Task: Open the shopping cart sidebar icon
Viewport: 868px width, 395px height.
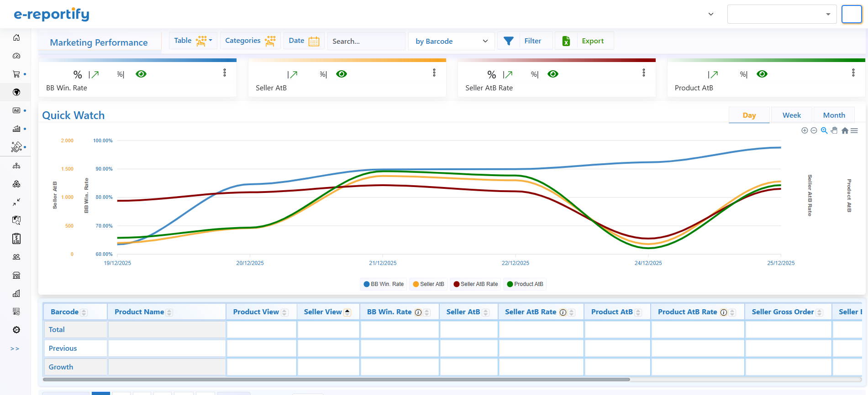Action: 16,74
